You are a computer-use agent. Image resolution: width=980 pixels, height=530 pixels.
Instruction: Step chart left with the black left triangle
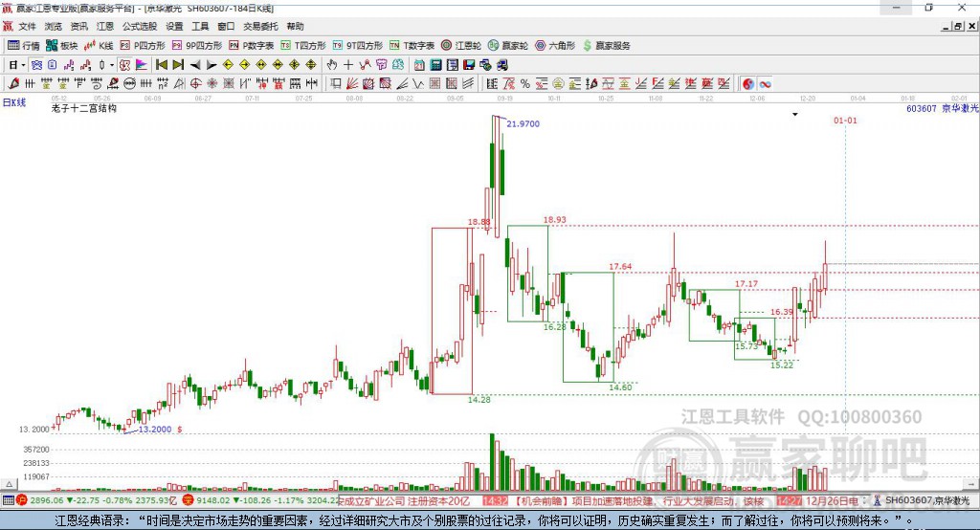tap(195, 65)
